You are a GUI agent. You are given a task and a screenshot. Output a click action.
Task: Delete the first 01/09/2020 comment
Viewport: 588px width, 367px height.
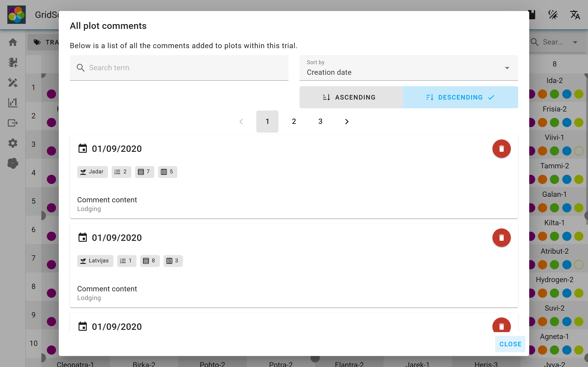pyautogui.click(x=502, y=148)
